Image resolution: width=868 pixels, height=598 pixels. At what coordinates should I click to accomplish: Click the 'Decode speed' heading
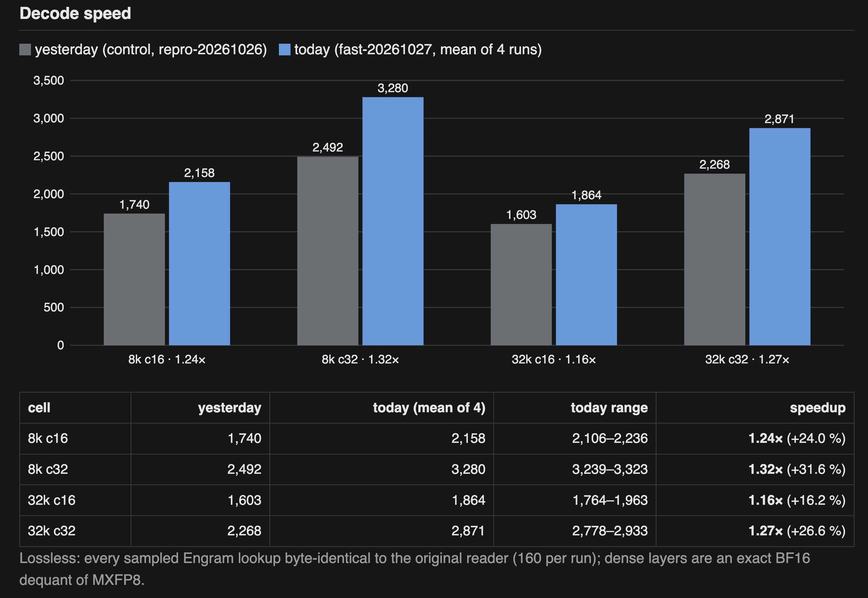coord(75,14)
